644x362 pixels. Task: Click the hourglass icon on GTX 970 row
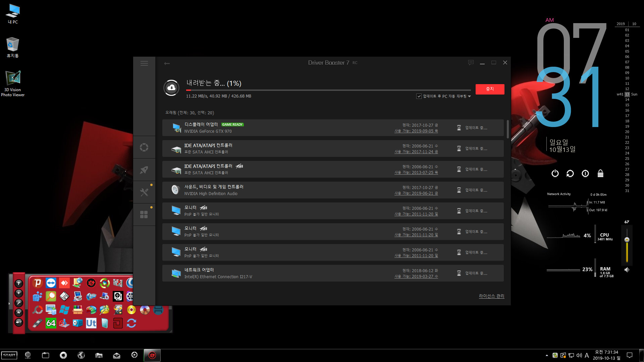pyautogui.click(x=459, y=128)
